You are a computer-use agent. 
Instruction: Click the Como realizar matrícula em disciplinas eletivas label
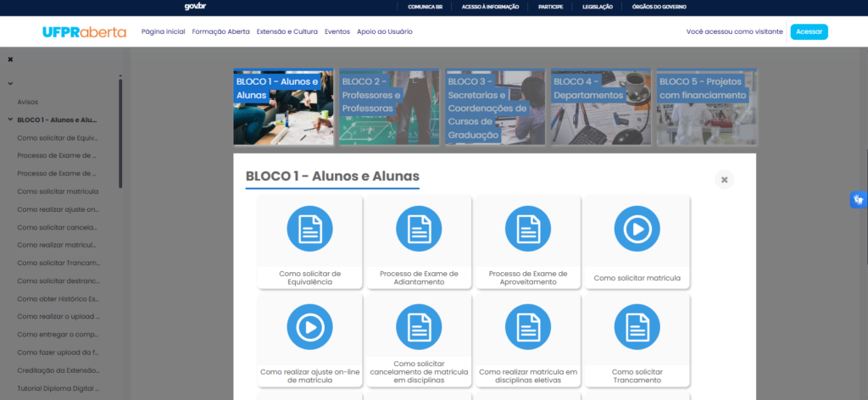[x=528, y=376]
